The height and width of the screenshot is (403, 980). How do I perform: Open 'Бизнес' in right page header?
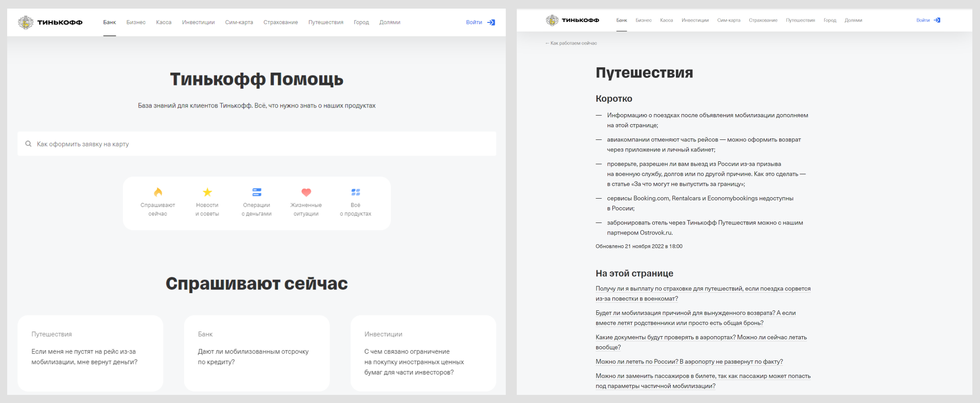643,20
